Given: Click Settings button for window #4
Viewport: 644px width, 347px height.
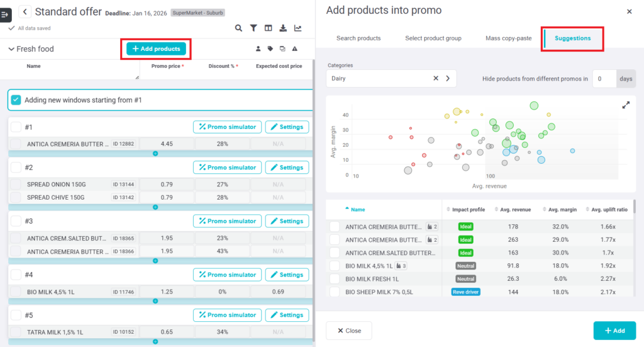Looking at the screenshot, I should click(287, 275).
